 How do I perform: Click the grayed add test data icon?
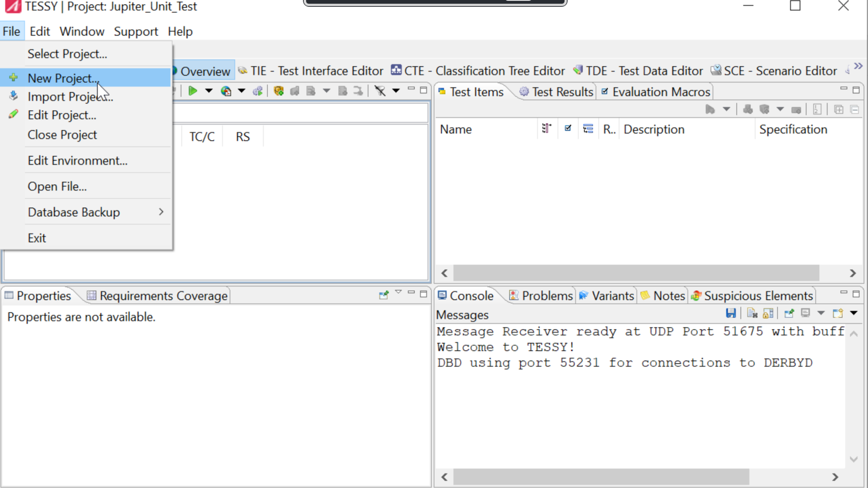click(x=796, y=110)
